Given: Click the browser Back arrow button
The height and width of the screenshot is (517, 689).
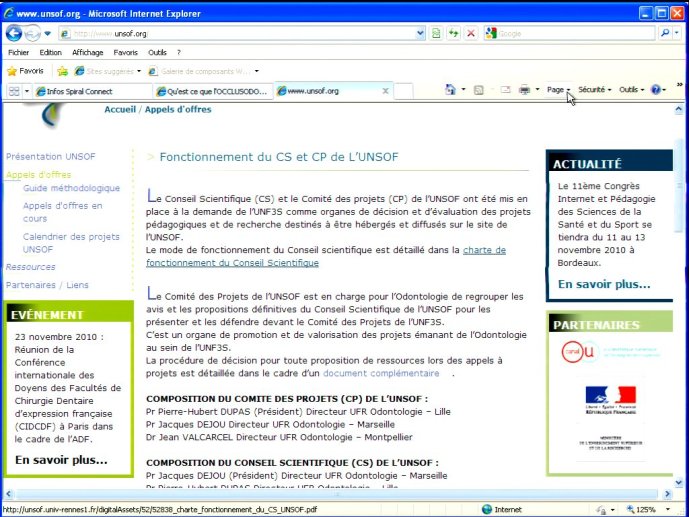Looking at the screenshot, I should [14, 33].
